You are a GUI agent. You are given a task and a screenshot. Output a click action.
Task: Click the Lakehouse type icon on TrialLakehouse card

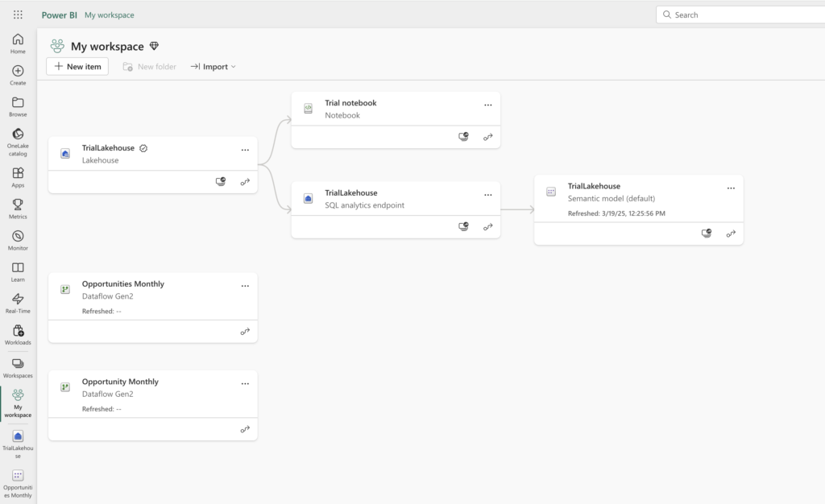click(65, 154)
